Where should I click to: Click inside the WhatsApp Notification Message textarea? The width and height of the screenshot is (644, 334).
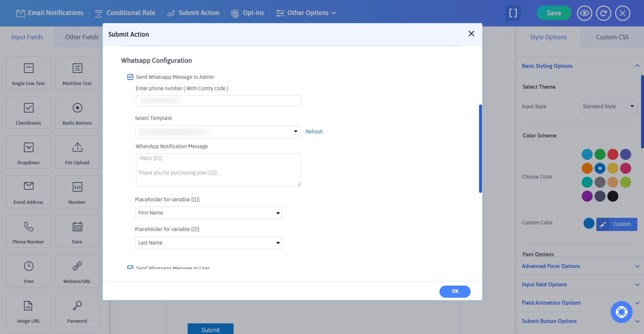pyautogui.click(x=218, y=169)
